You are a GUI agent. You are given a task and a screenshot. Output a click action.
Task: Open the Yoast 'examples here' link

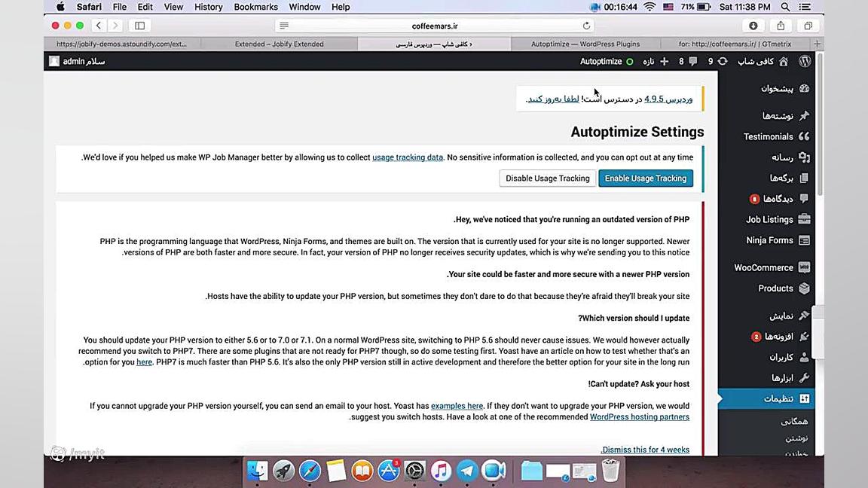click(457, 406)
